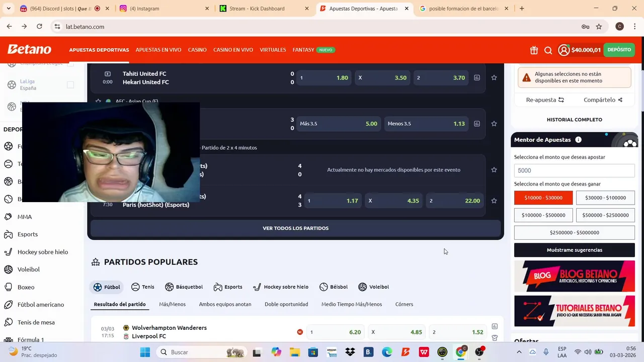Favorite the Paris (hotShot) Esports match star

[494, 201]
